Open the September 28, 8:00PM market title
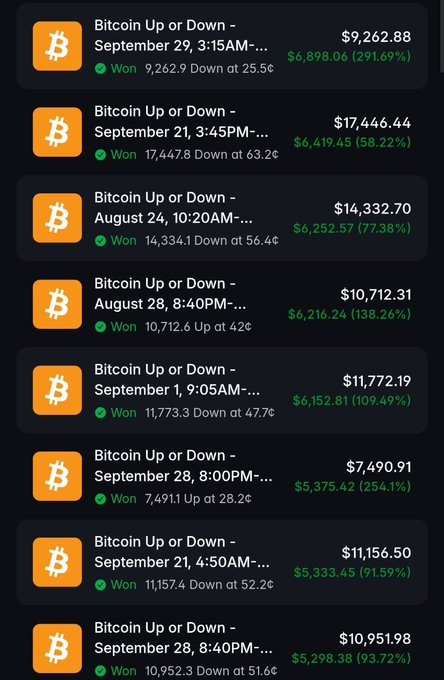 [x=183, y=466]
